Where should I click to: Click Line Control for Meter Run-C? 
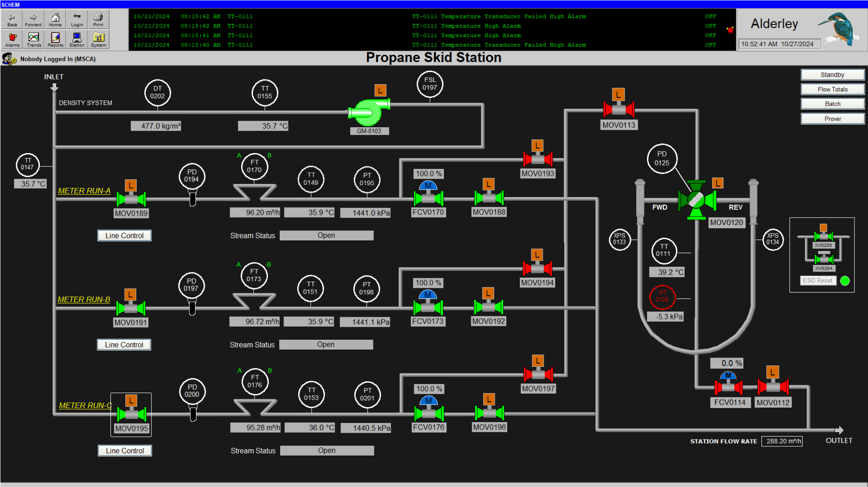[125, 451]
